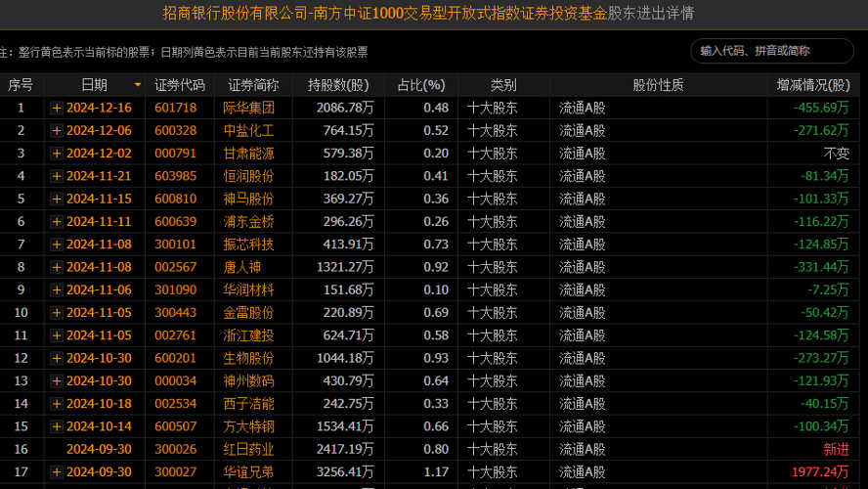Expand the row for 神马股份 2024-11-15
Screen dimensions: 868x489
point(57,199)
